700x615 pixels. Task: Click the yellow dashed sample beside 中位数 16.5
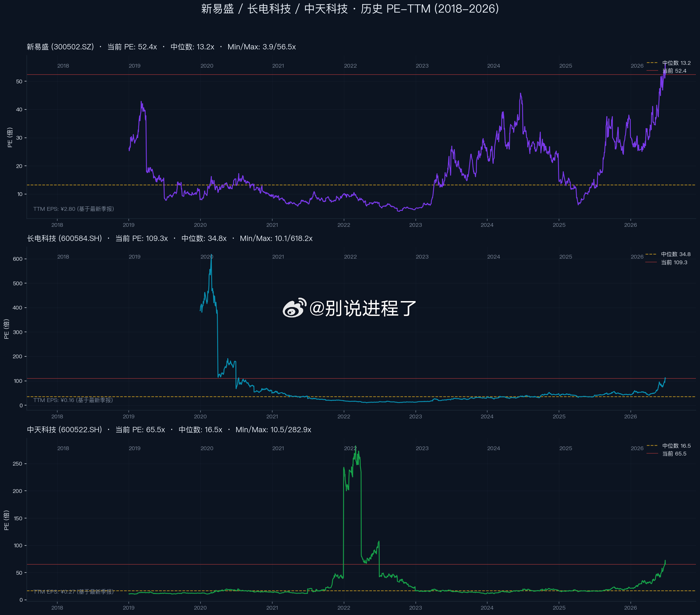click(x=652, y=446)
